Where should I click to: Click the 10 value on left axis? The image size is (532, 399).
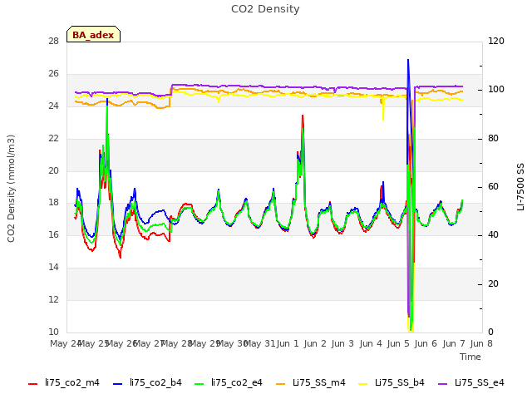tap(53, 332)
